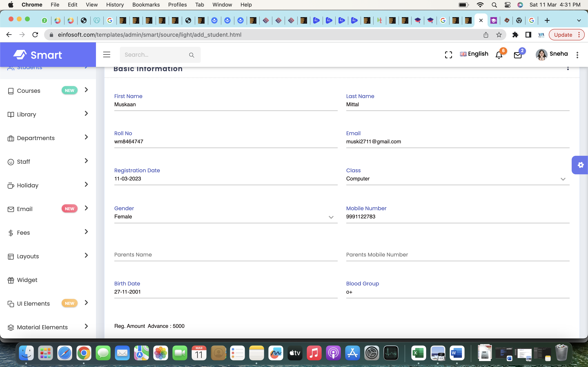This screenshot has width=588, height=367.
Task: Click the Update button in Chrome
Action: point(563,35)
